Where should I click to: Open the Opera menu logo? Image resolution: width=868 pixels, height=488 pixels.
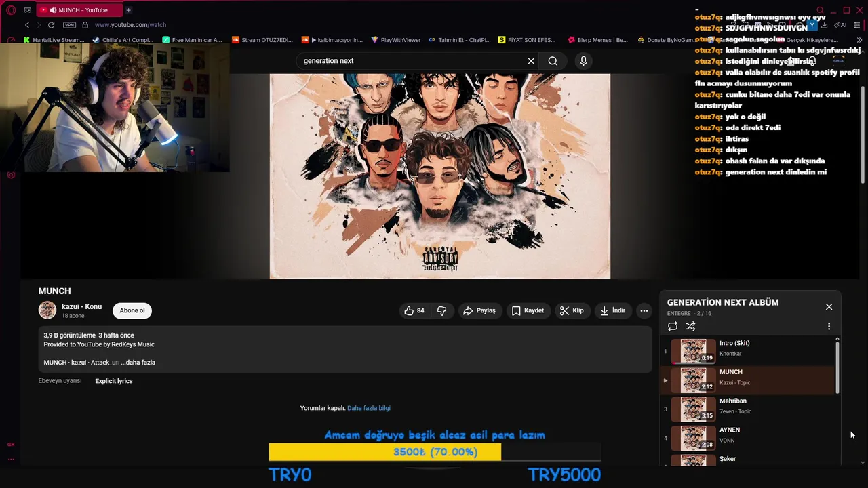[11, 10]
